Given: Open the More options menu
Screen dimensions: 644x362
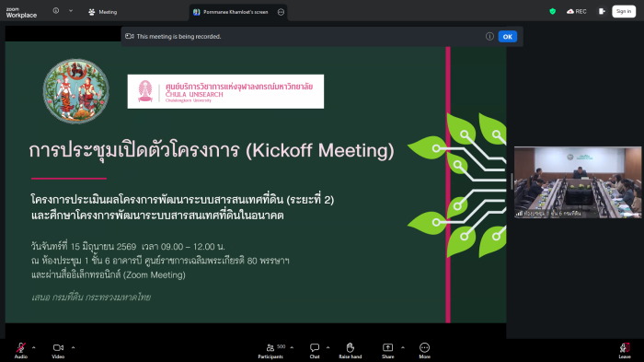Looking at the screenshot, I should click(424, 348).
